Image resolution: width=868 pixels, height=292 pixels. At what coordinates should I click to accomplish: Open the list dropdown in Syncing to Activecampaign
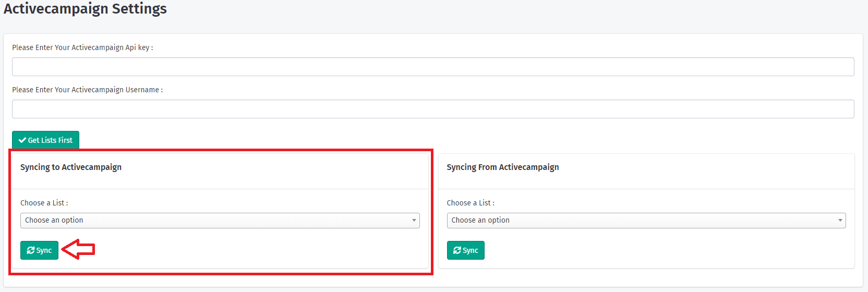[220, 221]
